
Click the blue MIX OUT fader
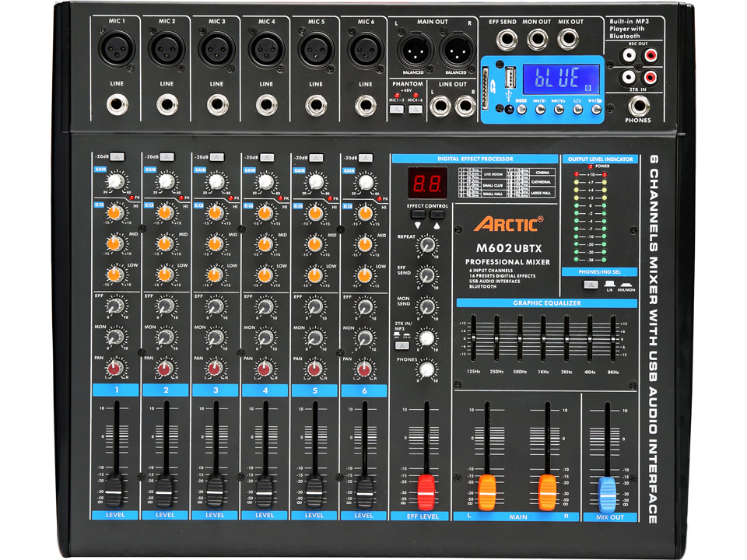tap(608, 495)
